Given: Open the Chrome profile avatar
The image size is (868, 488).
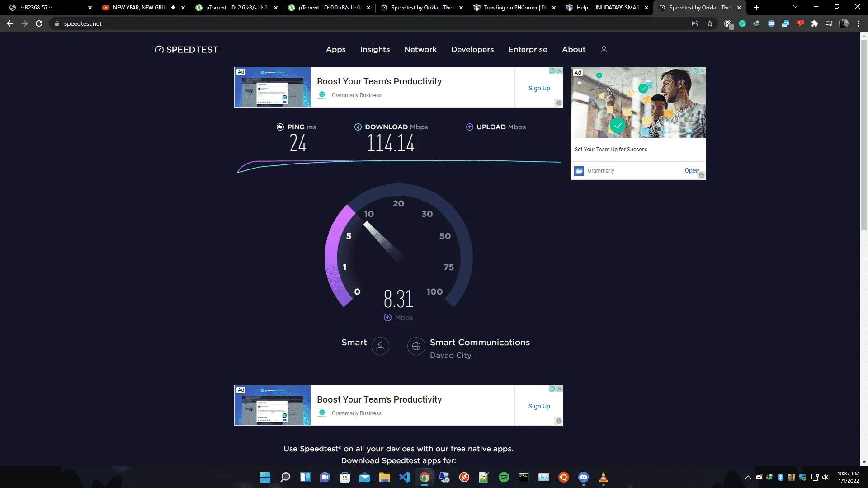Looking at the screenshot, I should click(844, 23).
